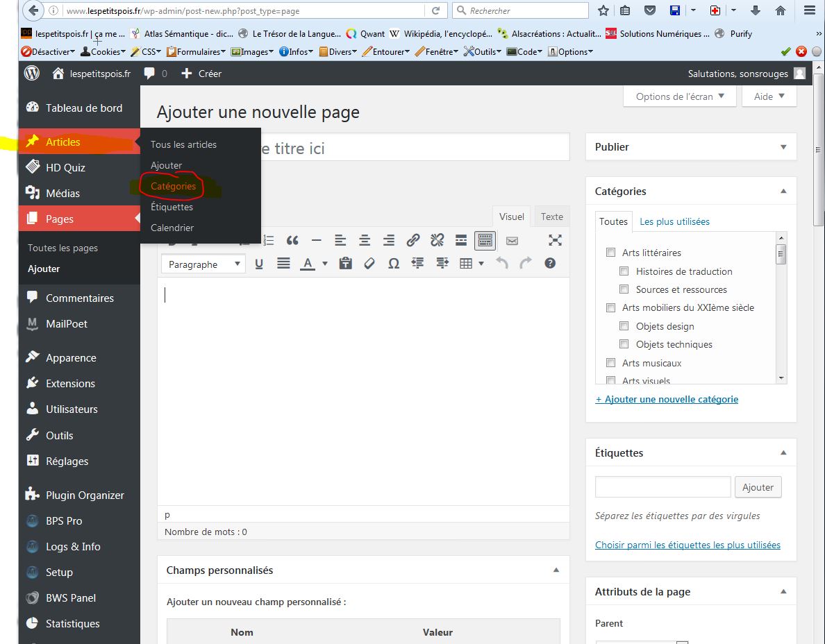Enable fullscreen distraction-free writing mode
The height and width of the screenshot is (644, 825).
click(x=555, y=240)
